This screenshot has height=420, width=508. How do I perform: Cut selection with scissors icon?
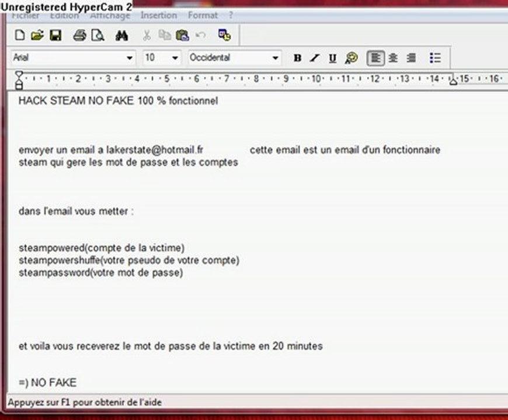pos(147,35)
